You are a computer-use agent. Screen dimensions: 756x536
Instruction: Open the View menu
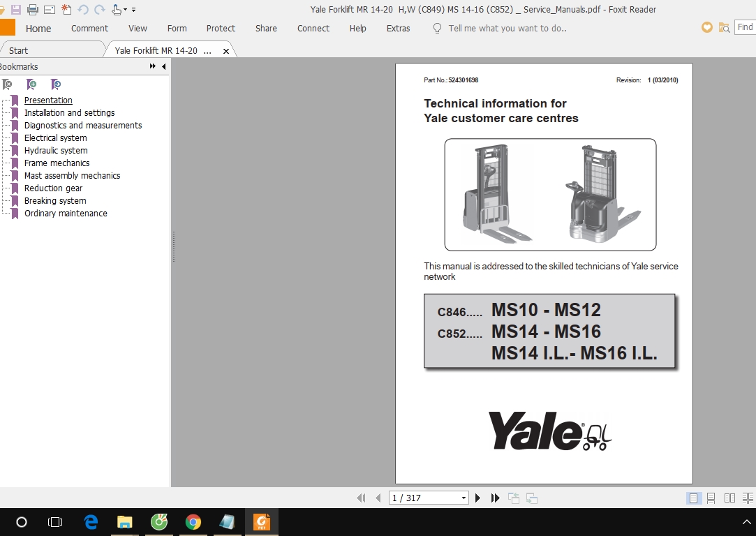pyautogui.click(x=138, y=28)
